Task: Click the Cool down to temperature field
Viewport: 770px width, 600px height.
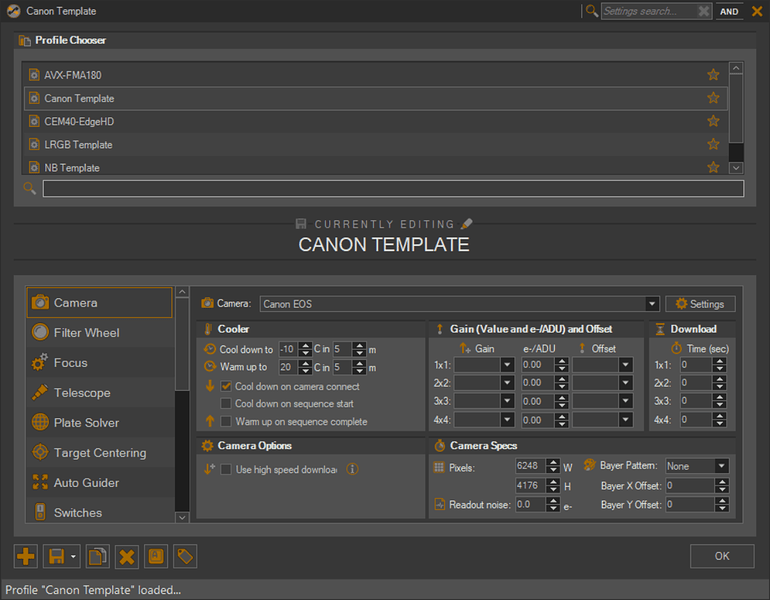Action: 289,349
